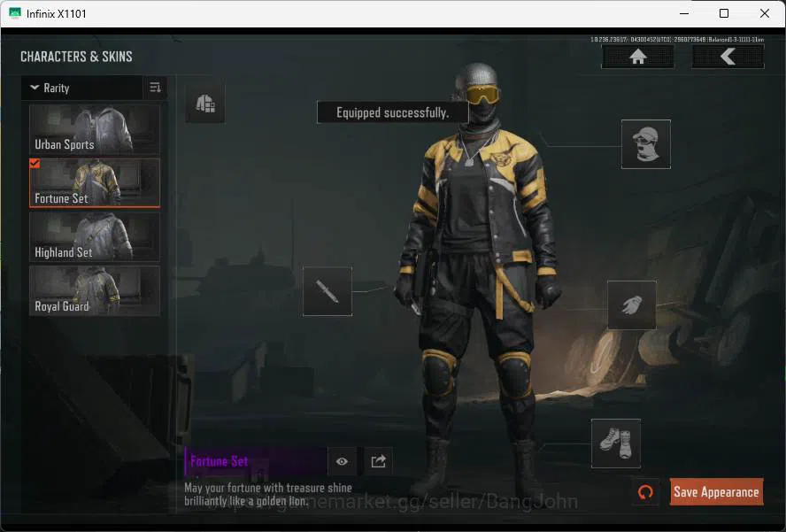Click the Characters & Skins heading
Image resolution: width=786 pixels, height=532 pixels.
[76, 57]
